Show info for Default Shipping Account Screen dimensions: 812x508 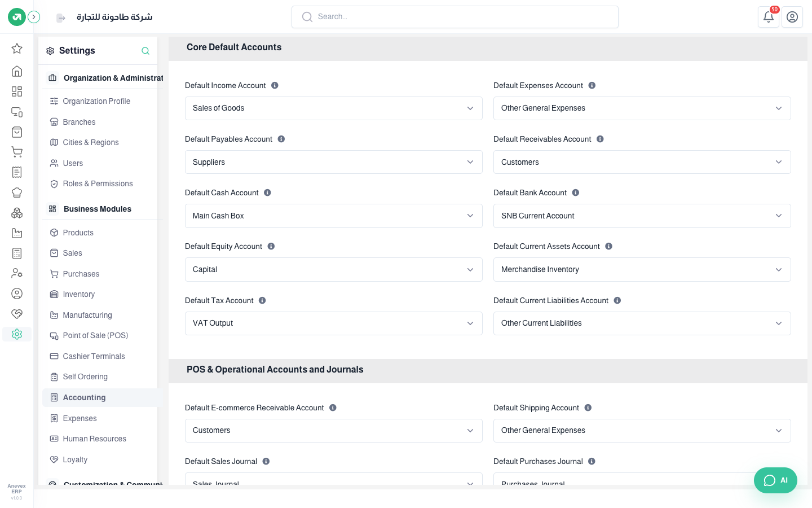(588, 408)
